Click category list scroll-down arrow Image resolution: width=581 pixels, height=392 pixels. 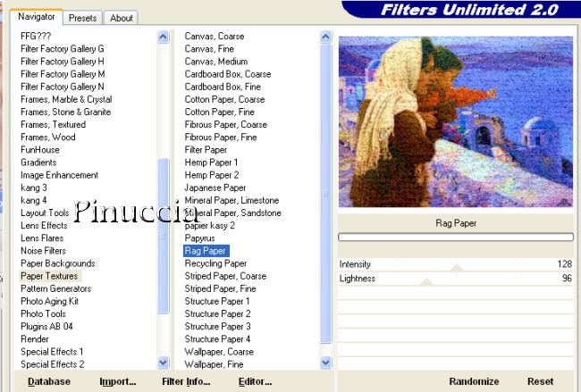pos(163,363)
